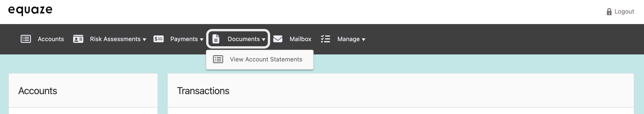Click the equaze logo
Viewport: 644px width, 114px height.
tap(30, 10)
